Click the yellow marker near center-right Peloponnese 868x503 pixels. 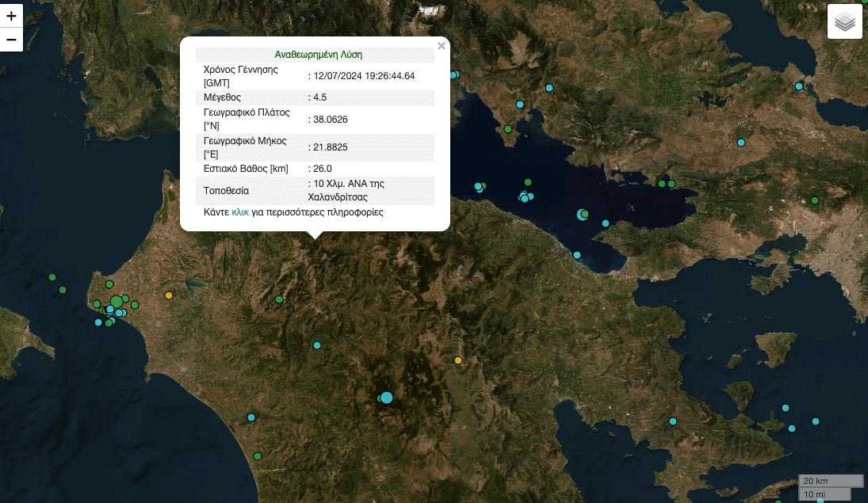(458, 360)
